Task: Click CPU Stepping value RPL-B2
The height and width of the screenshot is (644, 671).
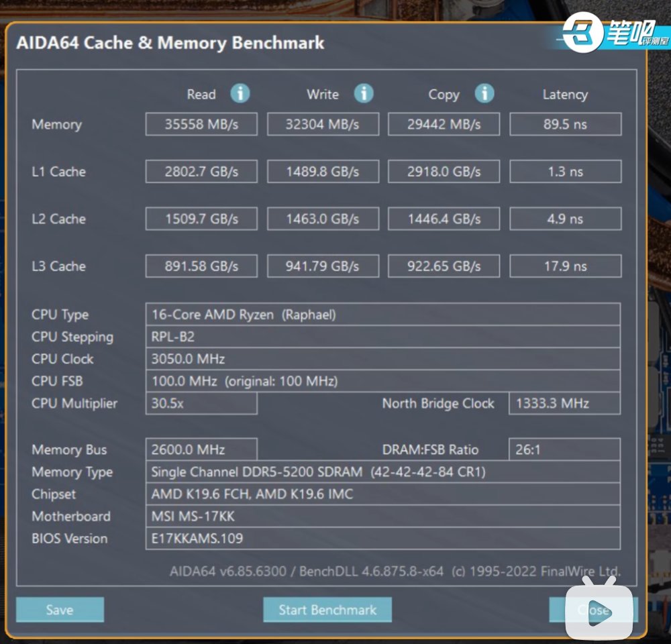Action: pyautogui.click(x=383, y=337)
